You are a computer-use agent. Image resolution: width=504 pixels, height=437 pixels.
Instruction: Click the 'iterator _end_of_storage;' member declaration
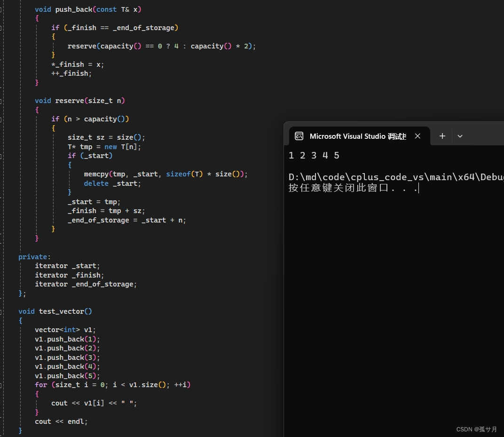point(86,284)
